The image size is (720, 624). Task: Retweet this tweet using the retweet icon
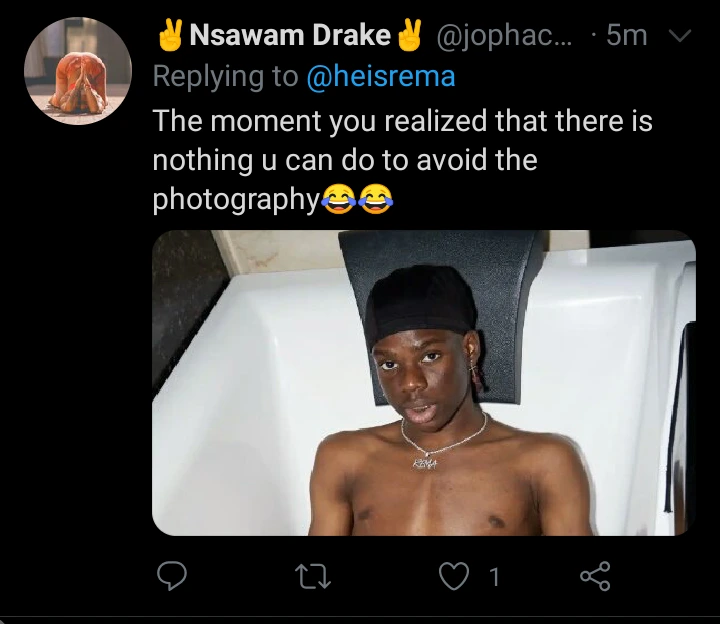(313, 576)
